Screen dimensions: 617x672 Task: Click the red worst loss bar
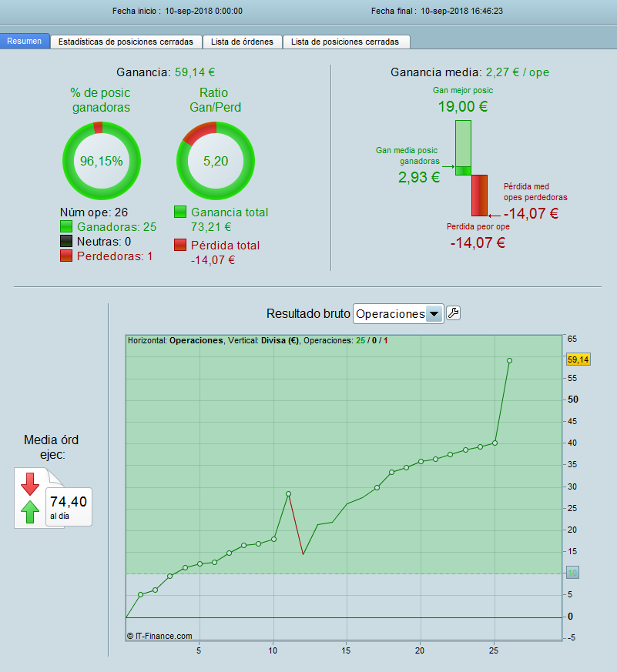(x=479, y=196)
